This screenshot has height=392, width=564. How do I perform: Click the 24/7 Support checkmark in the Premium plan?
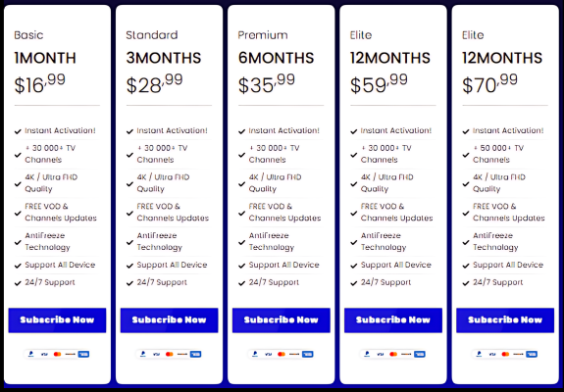coord(241,283)
